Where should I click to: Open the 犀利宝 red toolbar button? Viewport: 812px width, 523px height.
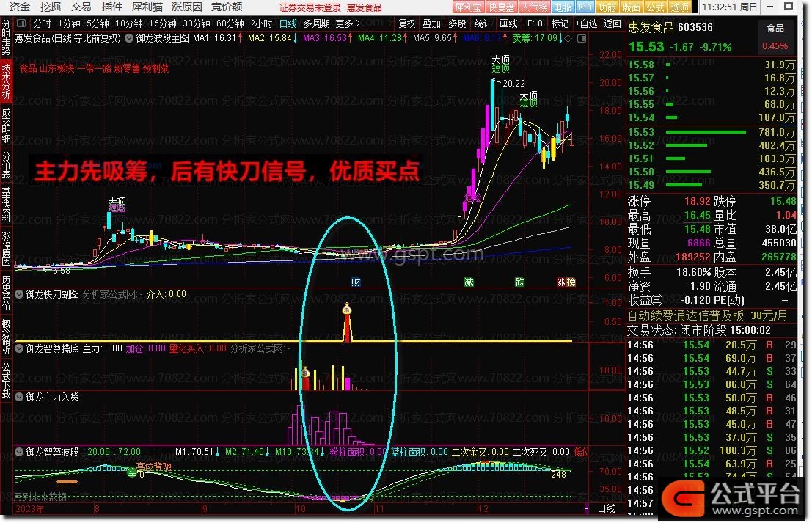click(x=468, y=7)
